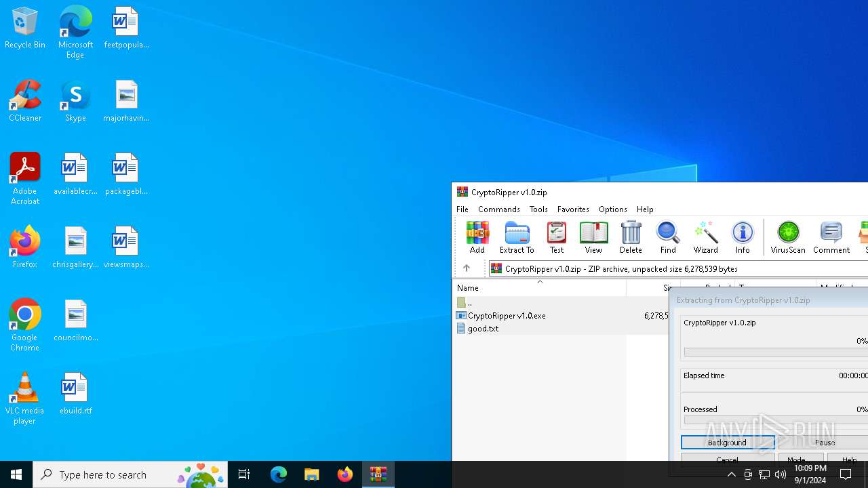The height and width of the screenshot is (488, 868).
Task: Select councilmo... image file on desktop
Action: point(75,321)
